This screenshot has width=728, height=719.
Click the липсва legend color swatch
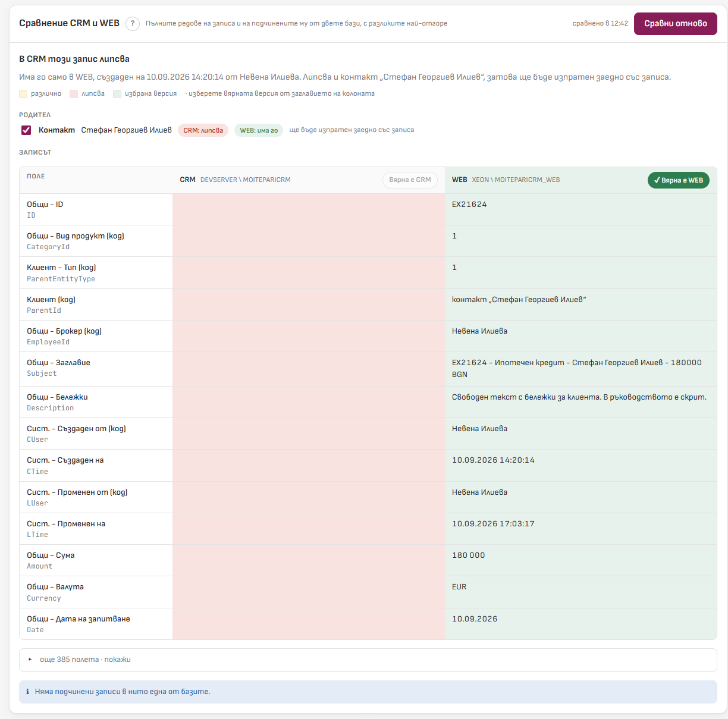point(74,94)
